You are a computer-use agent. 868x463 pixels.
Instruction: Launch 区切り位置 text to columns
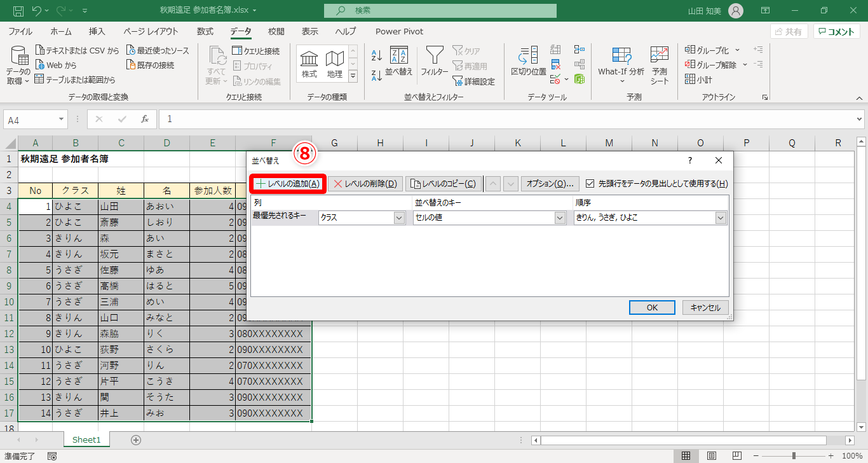pyautogui.click(x=529, y=62)
